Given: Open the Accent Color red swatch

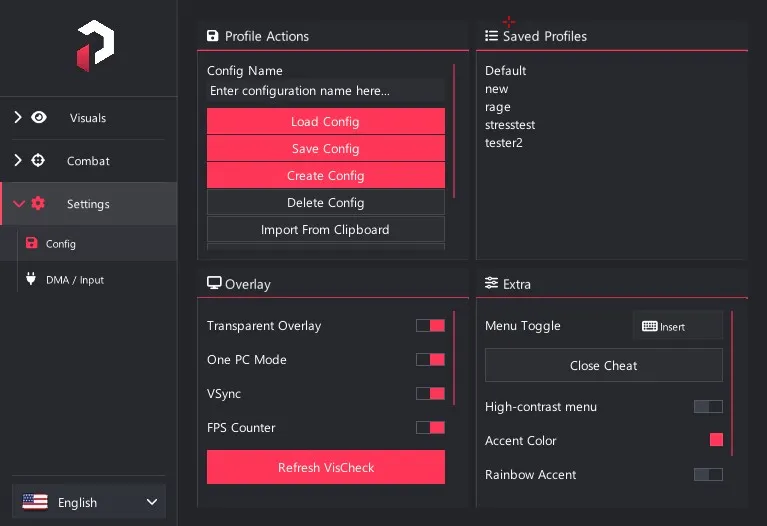Looking at the screenshot, I should pyautogui.click(x=716, y=440).
